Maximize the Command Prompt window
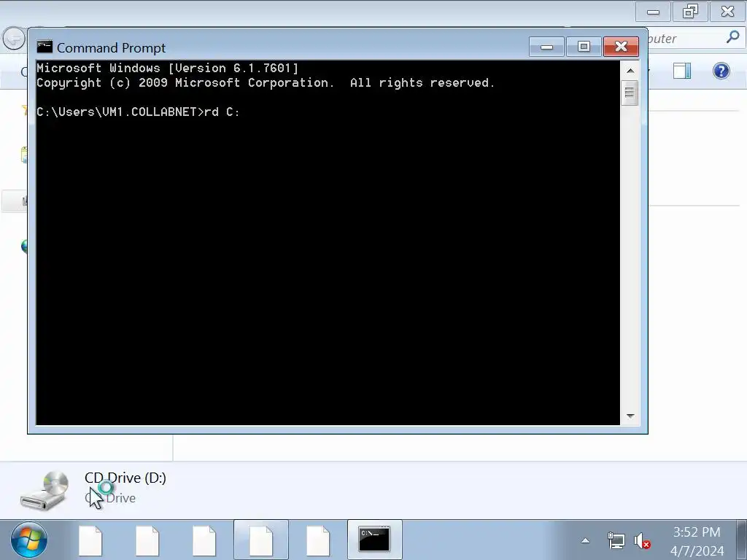 [584, 47]
